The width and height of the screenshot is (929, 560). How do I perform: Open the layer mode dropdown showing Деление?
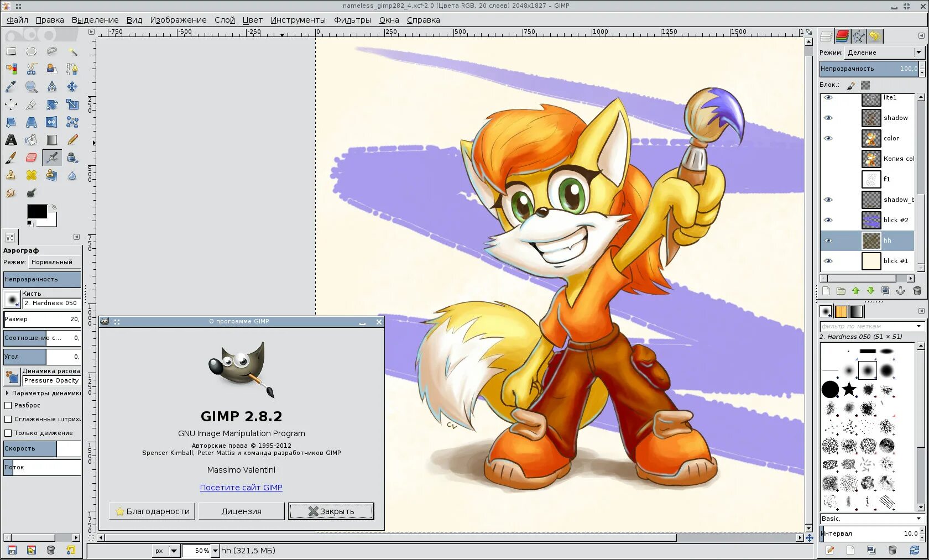[x=885, y=53]
